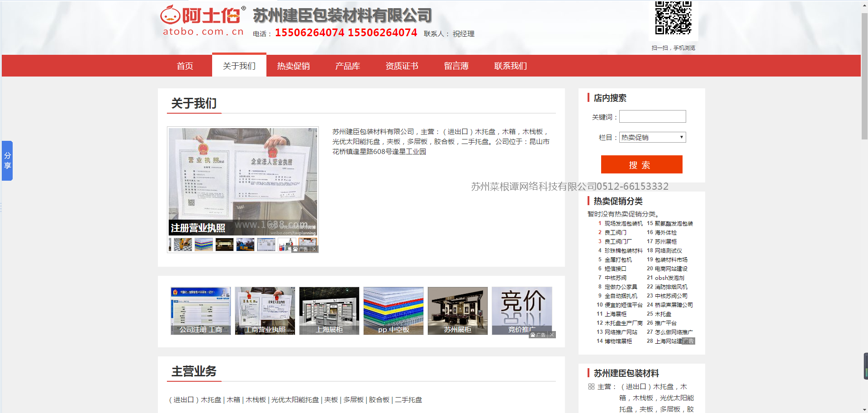The width and height of the screenshot is (868, 413).
Task: Click the red 搜索 button
Action: click(642, 164)
